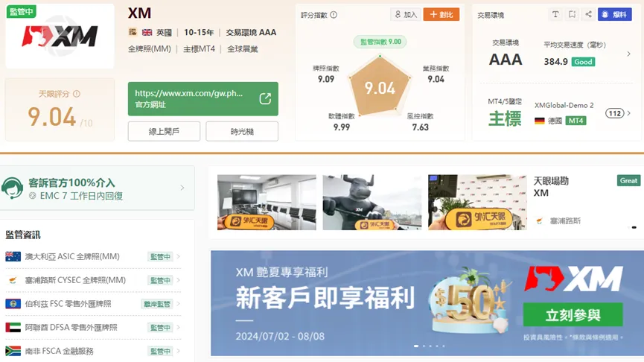This screenshot has width=644, height=362.
Task: Click the UAE flag icon
Action: (13, 328)
